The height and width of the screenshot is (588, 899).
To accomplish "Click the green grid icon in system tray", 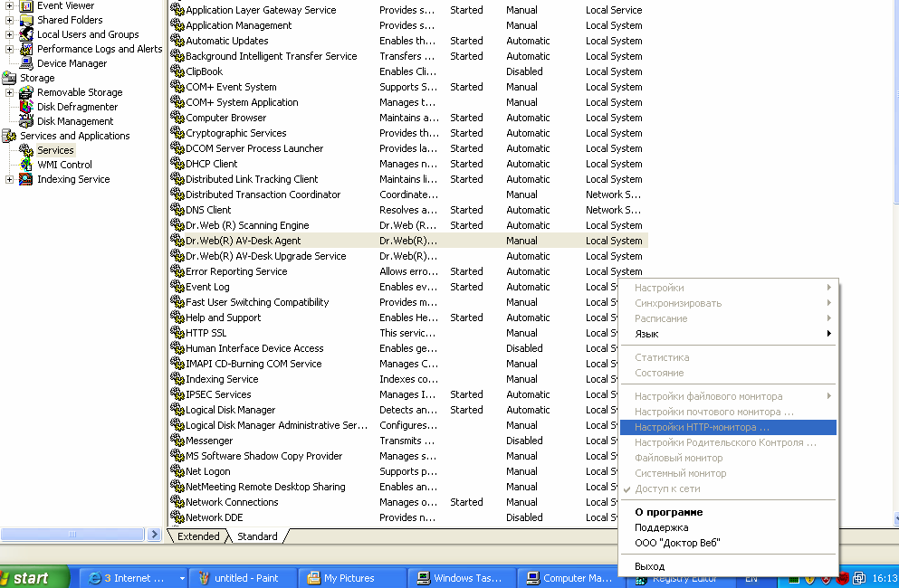I will [x=793, y=579].
